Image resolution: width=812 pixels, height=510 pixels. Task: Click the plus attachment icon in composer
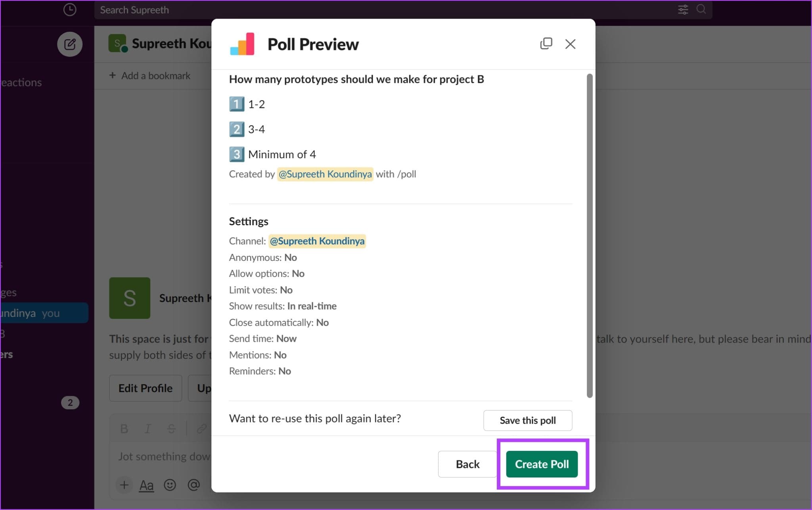coord(124,485)
